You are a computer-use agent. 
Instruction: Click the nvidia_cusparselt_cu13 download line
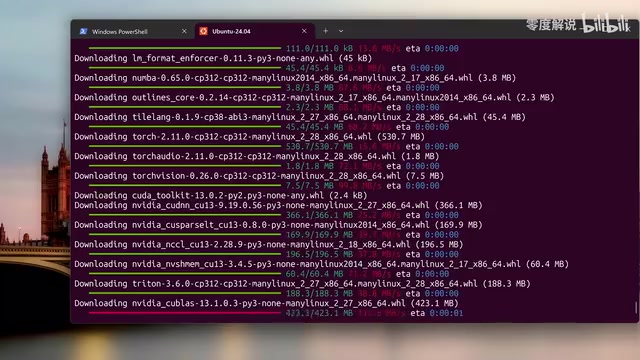point(278,225)
